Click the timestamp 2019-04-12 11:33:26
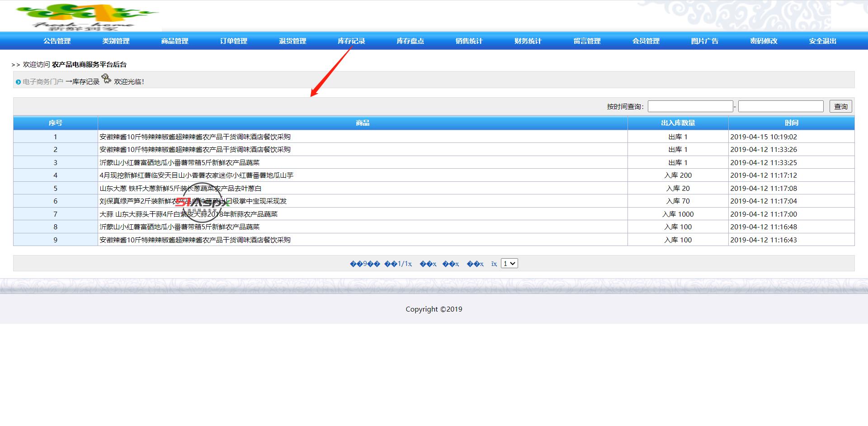This screenshot has height=426, width=868. [764, 150]
